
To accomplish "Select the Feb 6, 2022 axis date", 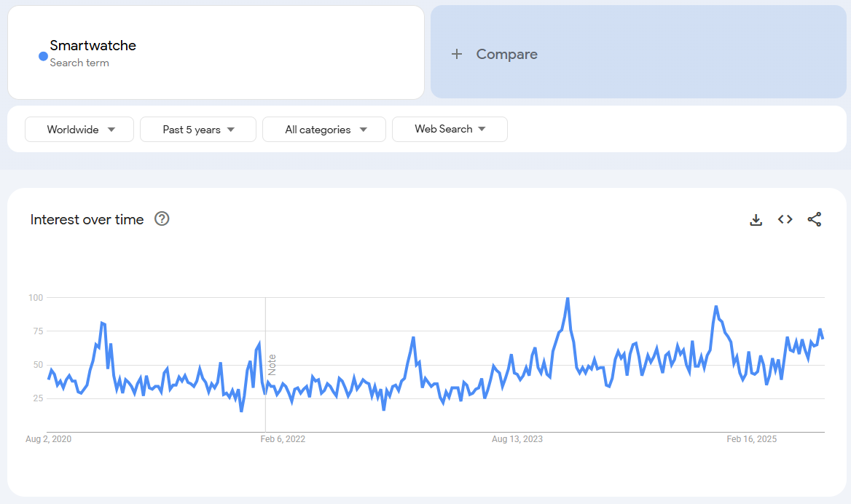I will tap(283, 439).
